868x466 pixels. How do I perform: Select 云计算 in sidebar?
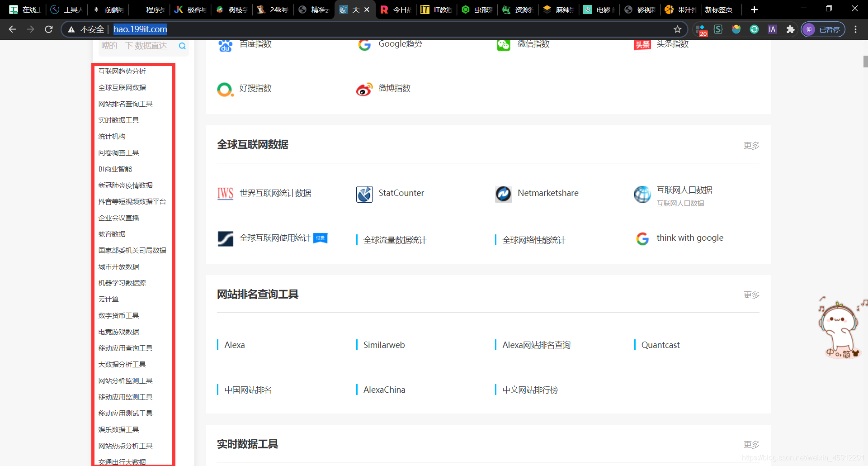tap(108, 300)
